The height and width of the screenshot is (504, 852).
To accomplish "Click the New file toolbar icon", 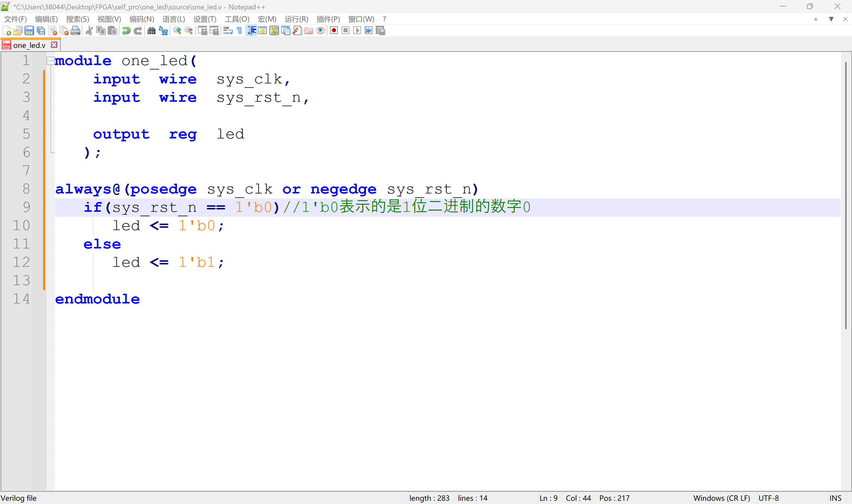I will (7, 31).
